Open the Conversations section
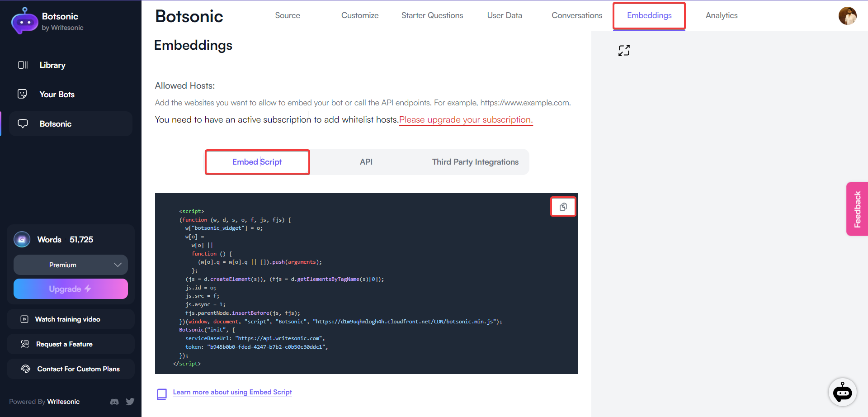 (x=577, y=15)
